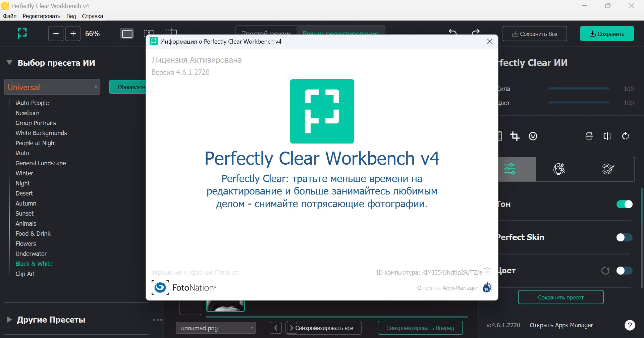The image size is (644, 338).
Task: Select the Black & White preset
Action: tap(35, 264)
